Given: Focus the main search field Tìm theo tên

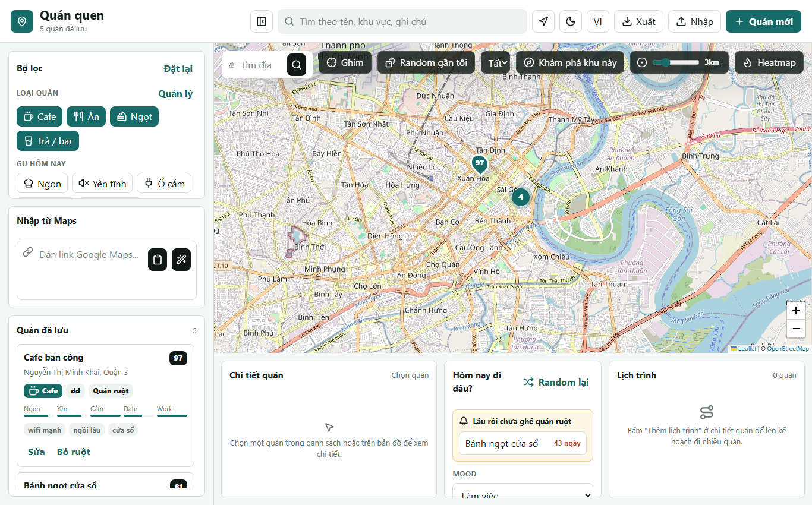Looking at the screenshot, I should [x=402, y=21].
